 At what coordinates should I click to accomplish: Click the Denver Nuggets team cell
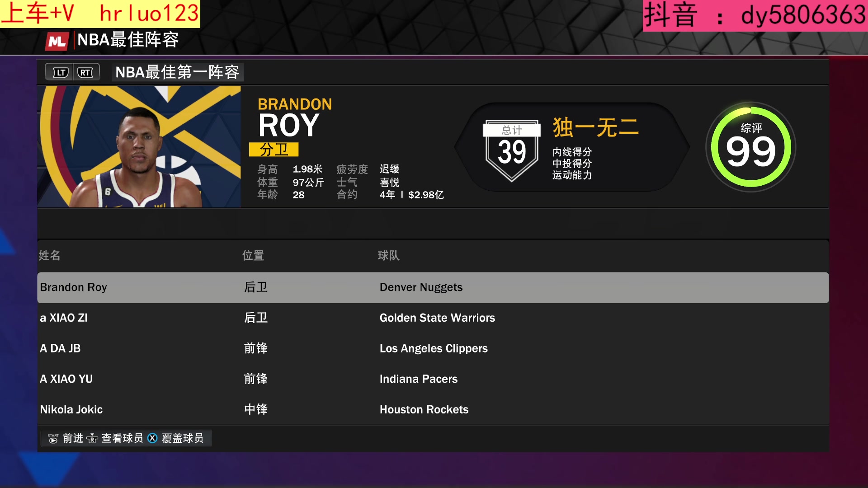point(421,287)
